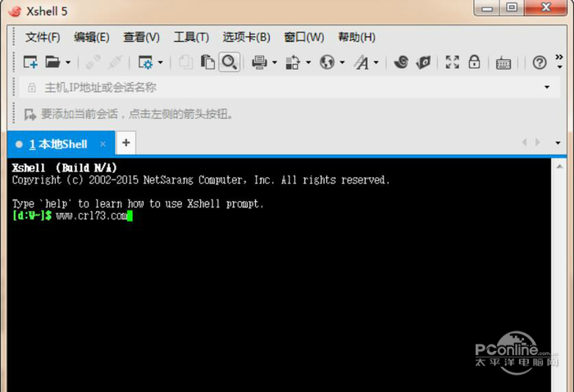Screen dimensions: 574x392
Task: Click the lock icon in address bar
Action: [32, 88]
